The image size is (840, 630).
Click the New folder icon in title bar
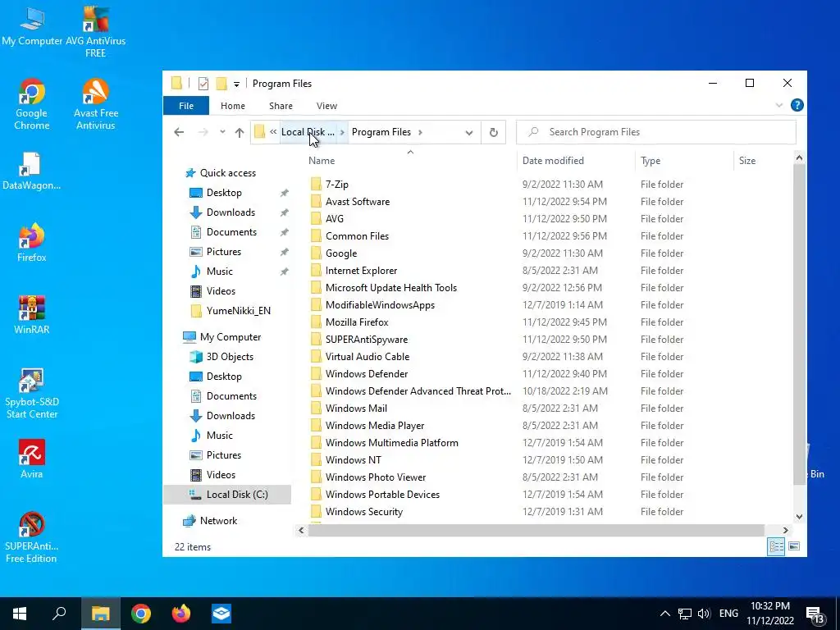pyautogui.click(x=221, y=84)
